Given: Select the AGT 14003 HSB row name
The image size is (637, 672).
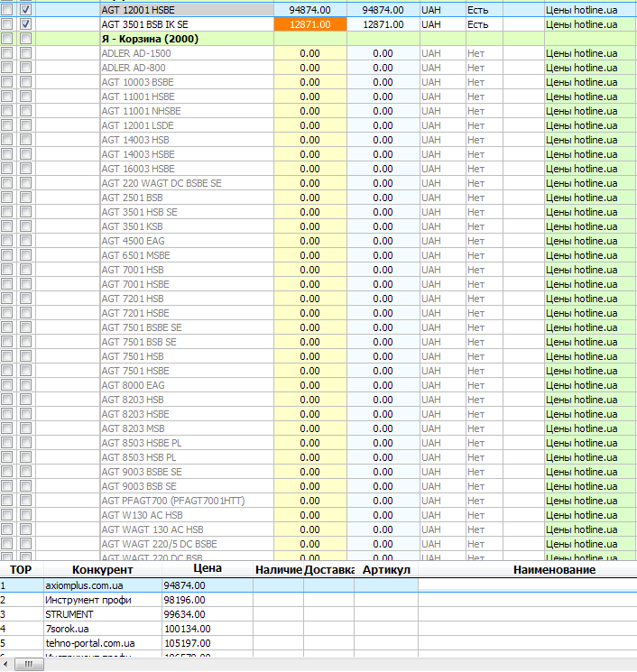Looking at the screenshot, I should tap(135, 140).
